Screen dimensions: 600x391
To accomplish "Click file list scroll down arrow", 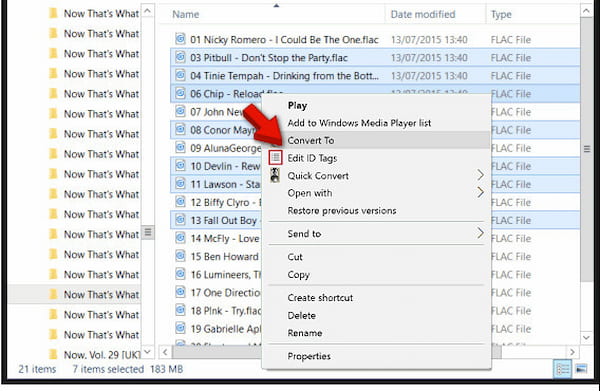I will (586, 337).
